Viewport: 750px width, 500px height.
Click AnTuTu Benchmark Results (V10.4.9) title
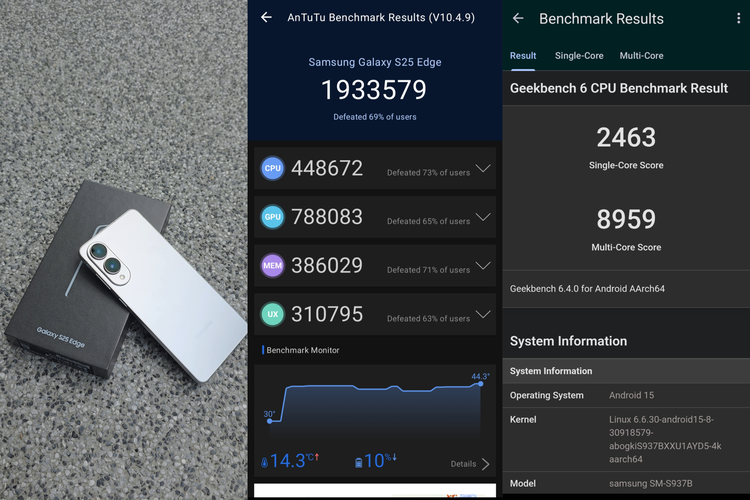point(381,18)
